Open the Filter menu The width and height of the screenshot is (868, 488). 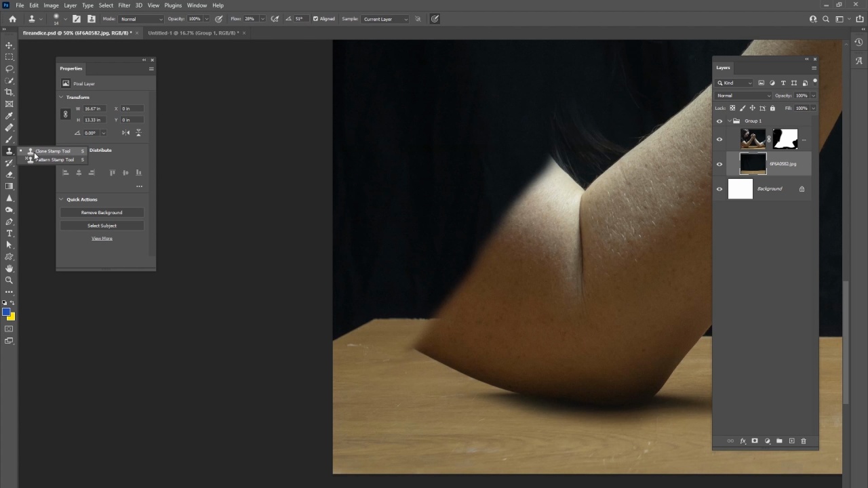click(x=124, y=5)
